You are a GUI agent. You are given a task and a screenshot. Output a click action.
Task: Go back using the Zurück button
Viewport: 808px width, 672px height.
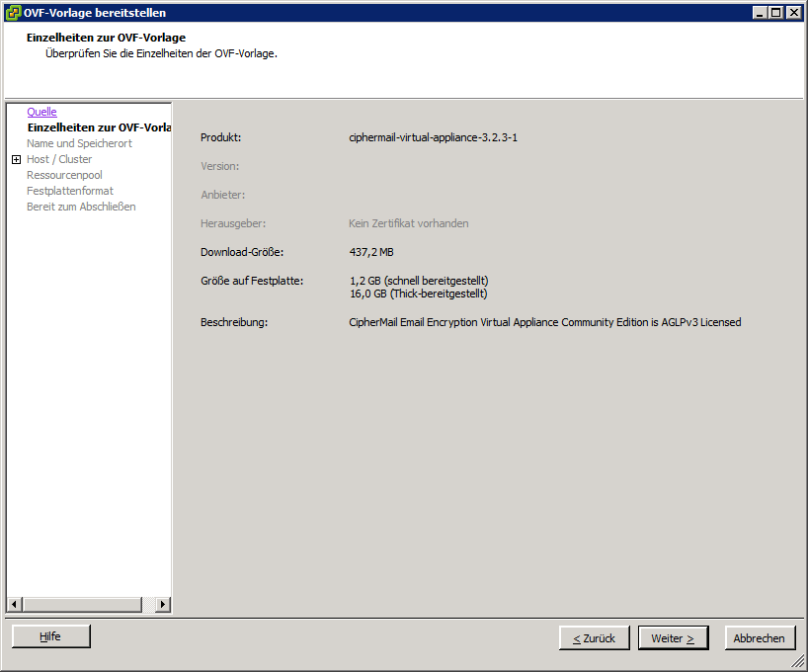click(594, 638)
